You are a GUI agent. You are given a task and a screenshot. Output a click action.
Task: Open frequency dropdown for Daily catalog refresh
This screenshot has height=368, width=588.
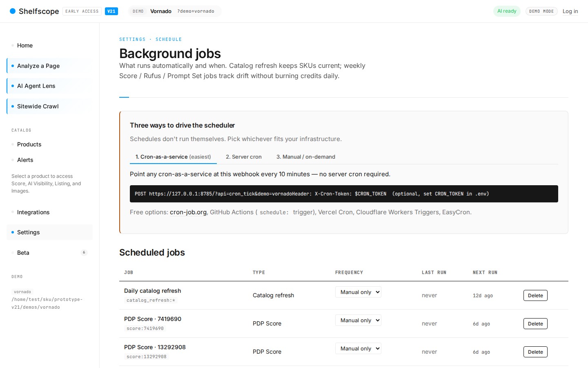(358, 292)
